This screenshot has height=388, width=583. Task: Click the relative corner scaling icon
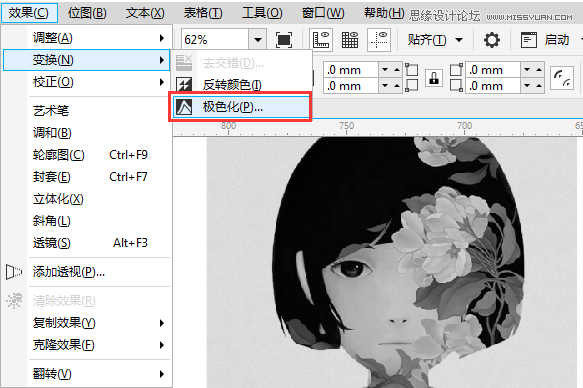click(x=562, y=78)
